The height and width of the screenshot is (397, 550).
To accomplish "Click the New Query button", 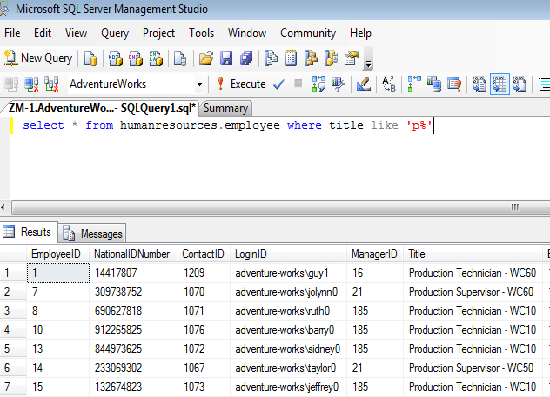I will click(38, 58).
